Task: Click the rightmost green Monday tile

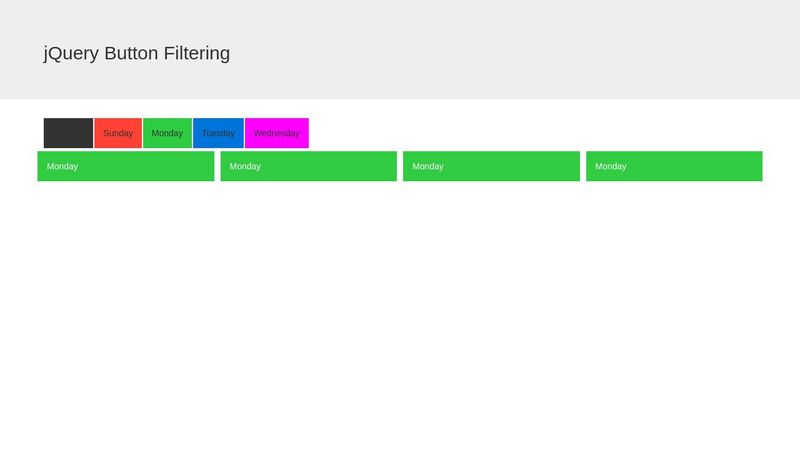Action: [x=674, y=166]
